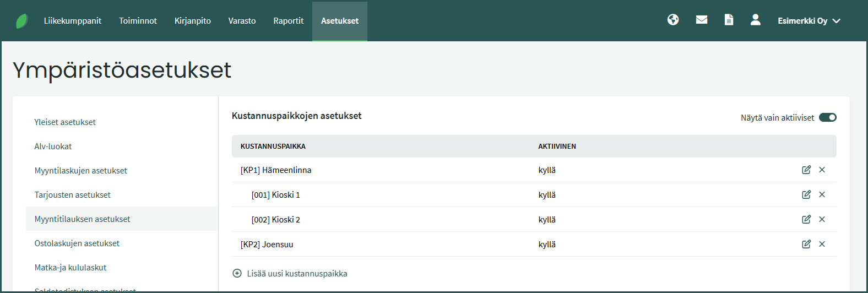Open the Liikekumppanit menu
The width and height of the screenshot is (868, 293).
(73, 21)
